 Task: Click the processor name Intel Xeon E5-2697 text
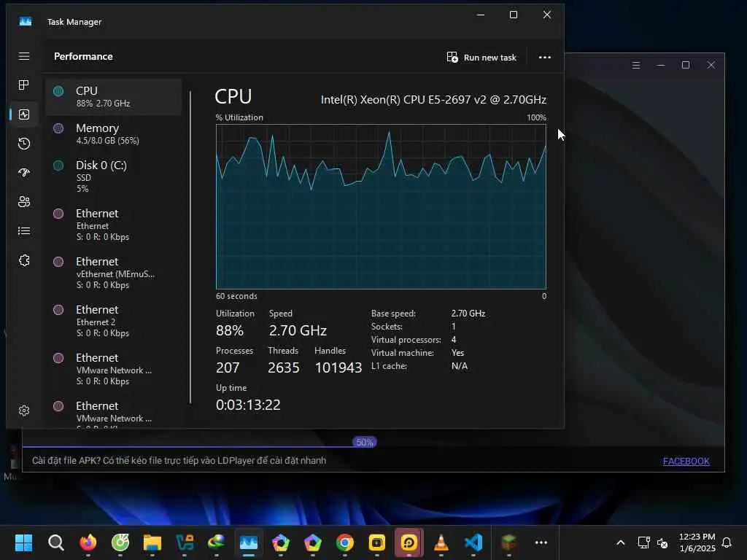(x=433, y=99)
